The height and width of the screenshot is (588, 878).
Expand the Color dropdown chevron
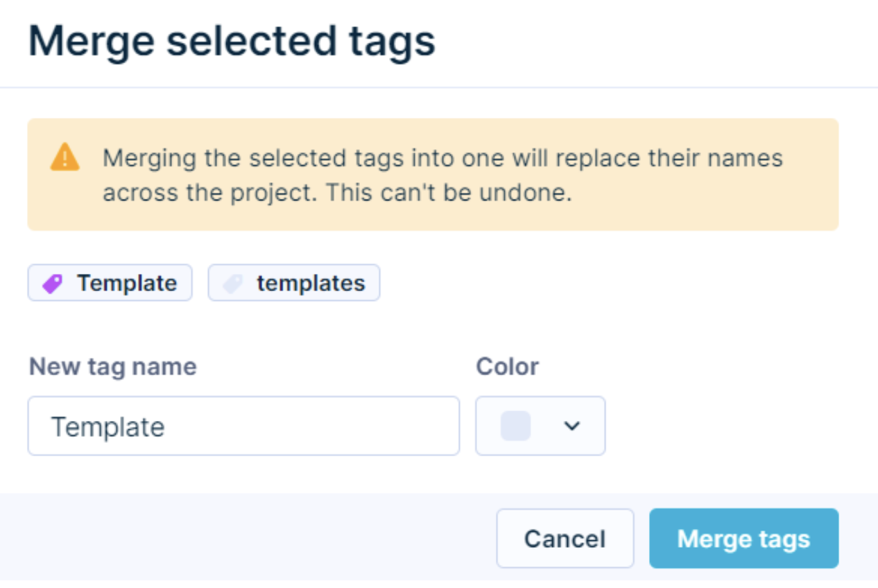coord(571,426)
